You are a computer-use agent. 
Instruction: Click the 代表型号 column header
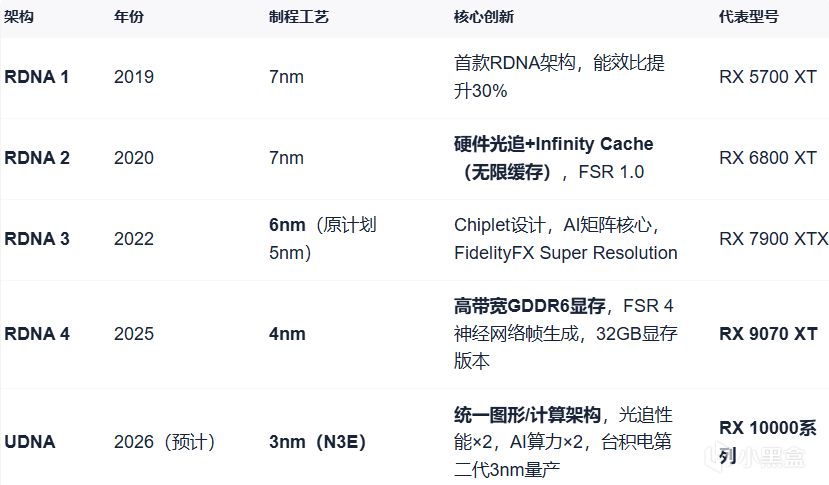750,18
